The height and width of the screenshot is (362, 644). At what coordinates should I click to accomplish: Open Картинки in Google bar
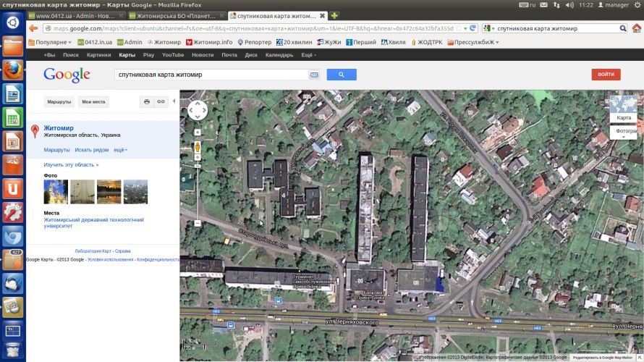98,54
